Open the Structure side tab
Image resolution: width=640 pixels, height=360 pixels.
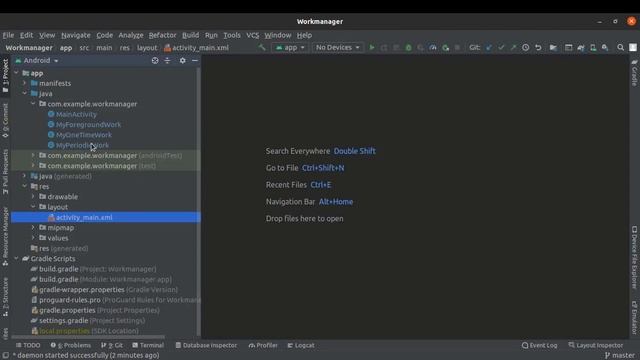tap(5, 297)
